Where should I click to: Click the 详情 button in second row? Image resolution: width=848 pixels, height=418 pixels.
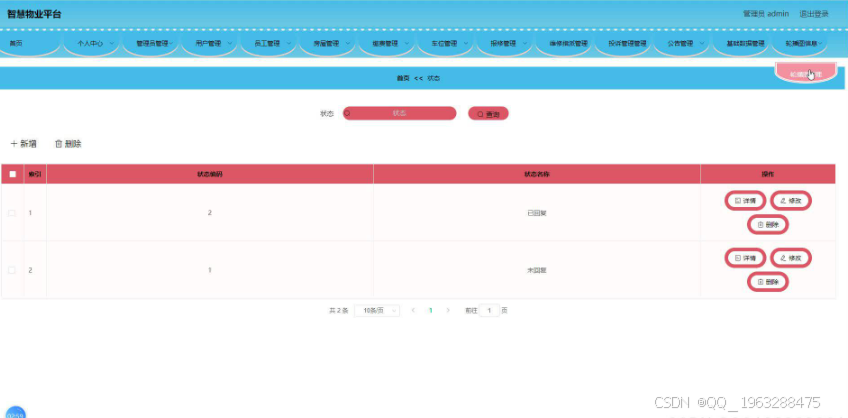coord(745,258)
